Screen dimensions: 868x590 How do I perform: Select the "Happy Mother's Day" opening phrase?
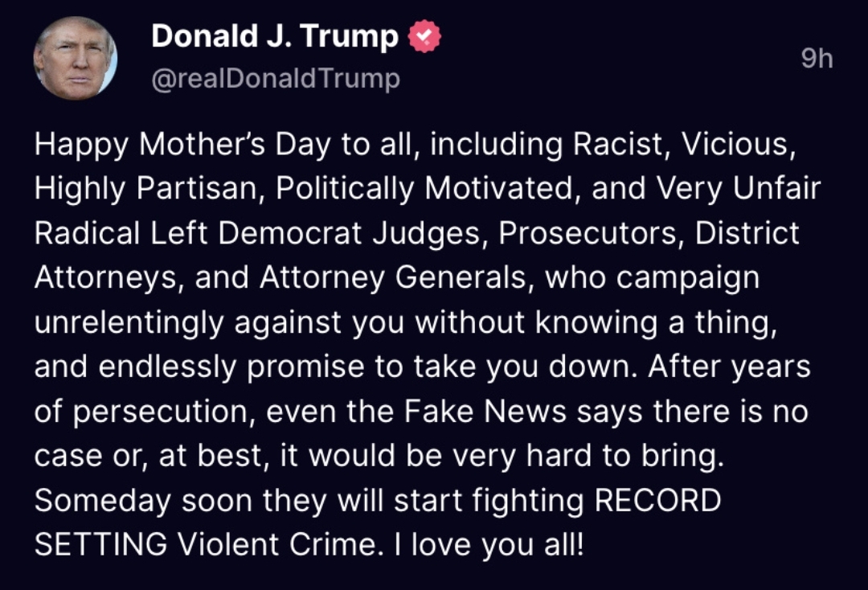coord(182,145)
